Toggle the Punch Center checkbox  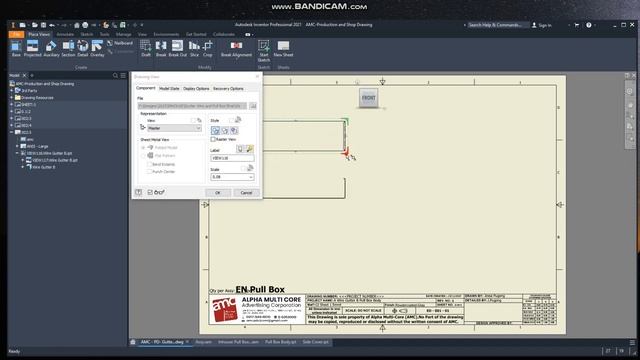[149, 172]
